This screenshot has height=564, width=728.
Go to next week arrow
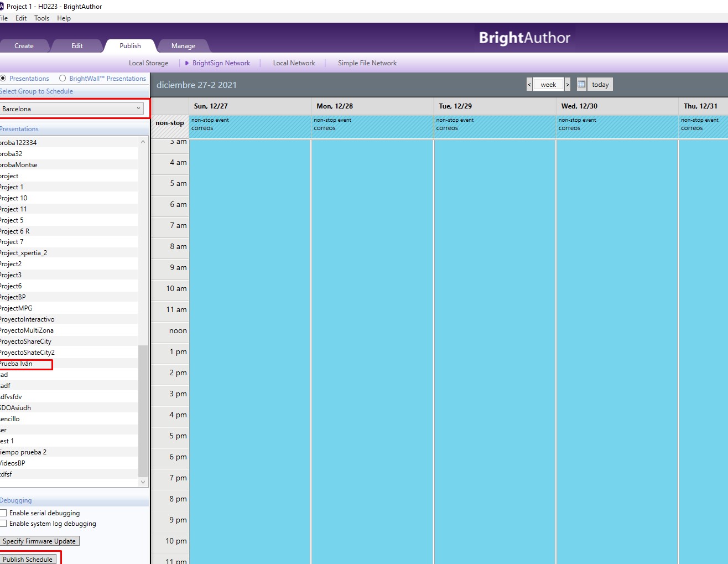[568, 85]
